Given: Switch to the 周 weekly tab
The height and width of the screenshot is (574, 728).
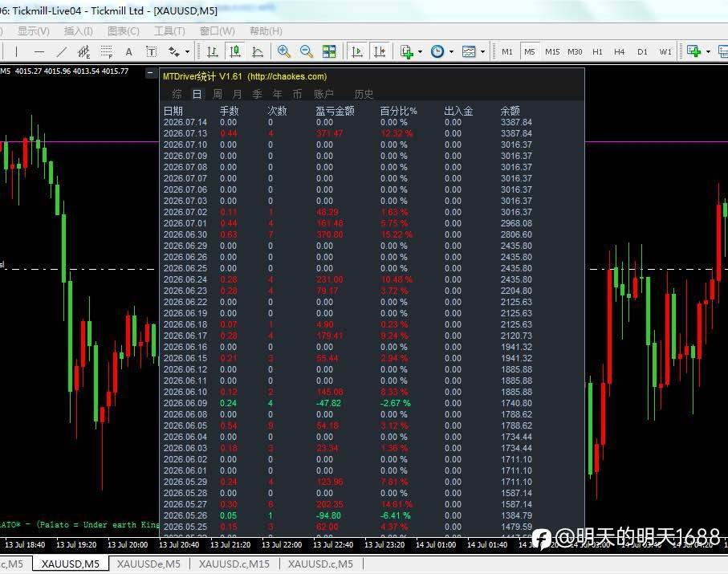Looking at the screenshot, I should pos(218,94).
